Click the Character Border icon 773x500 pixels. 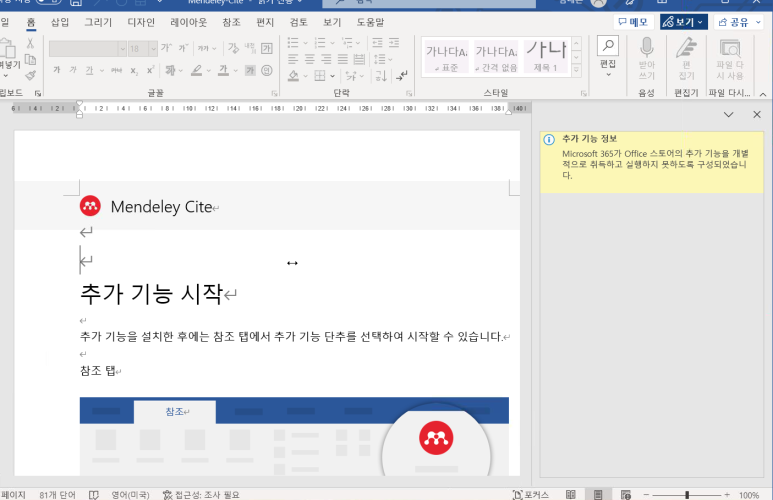tap(267, 48)
